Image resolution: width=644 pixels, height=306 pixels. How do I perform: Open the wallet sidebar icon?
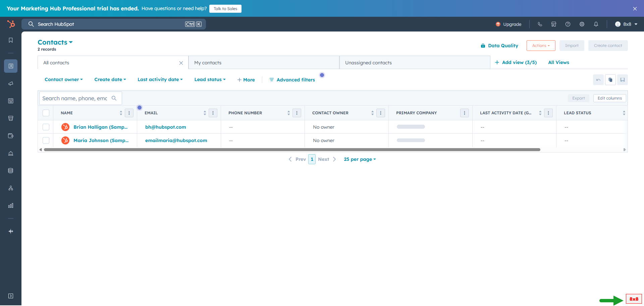(x=11, y=136)
